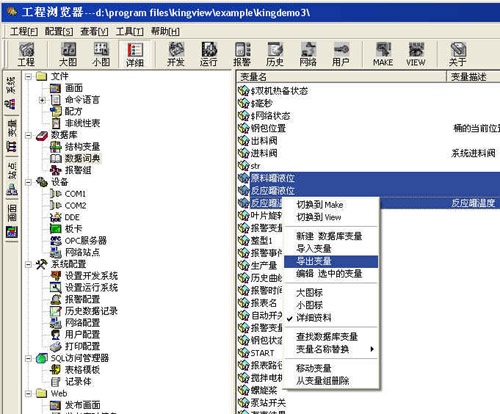Open 变量名称替换 submenu arrow
The width and height of the screenshot is (500, 414).
pos(372,349)
